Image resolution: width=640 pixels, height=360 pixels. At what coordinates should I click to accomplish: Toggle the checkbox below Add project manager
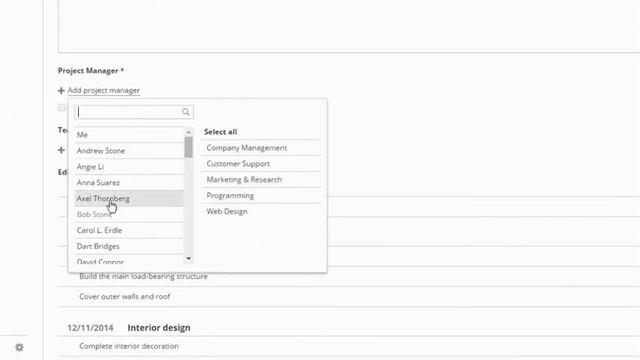(x=62, y=108)
